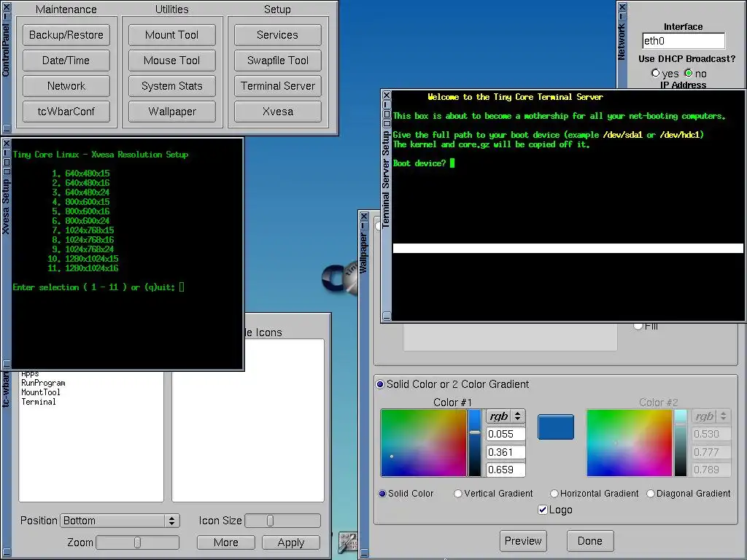This screenshot has height=560, width=747.
Task: Click Done in the Wallpaper window
Action: point(590,542)
